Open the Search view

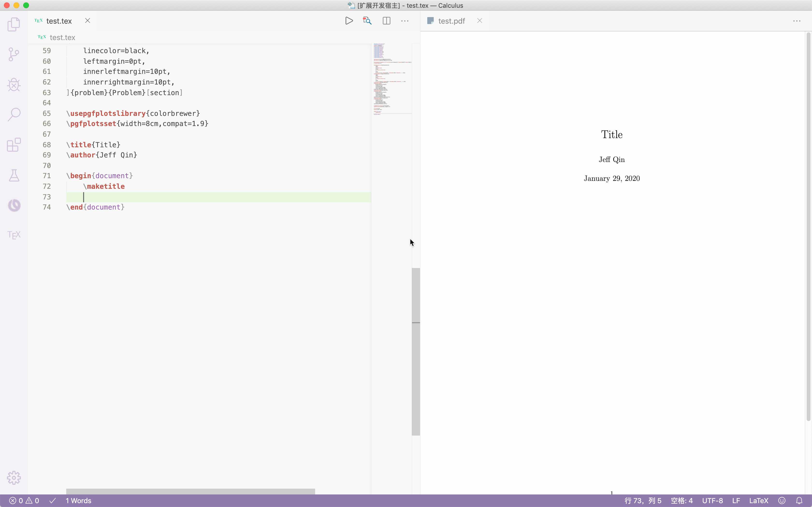tap(14, 114)
